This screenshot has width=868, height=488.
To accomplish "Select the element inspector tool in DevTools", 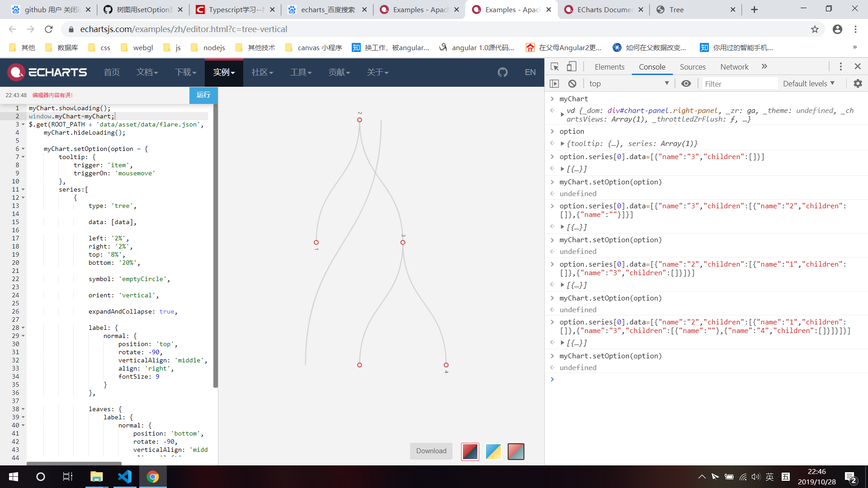I will click(555, 67).
